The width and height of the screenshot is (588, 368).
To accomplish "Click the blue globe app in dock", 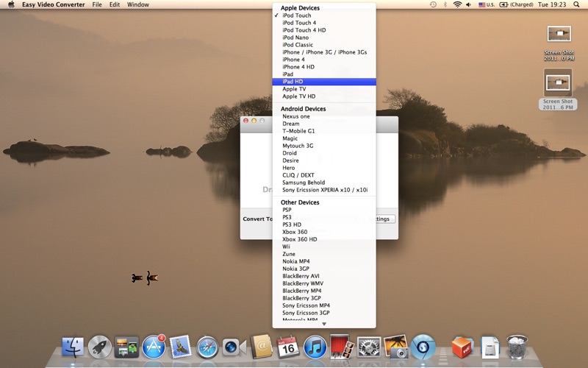I will (423, 347).
